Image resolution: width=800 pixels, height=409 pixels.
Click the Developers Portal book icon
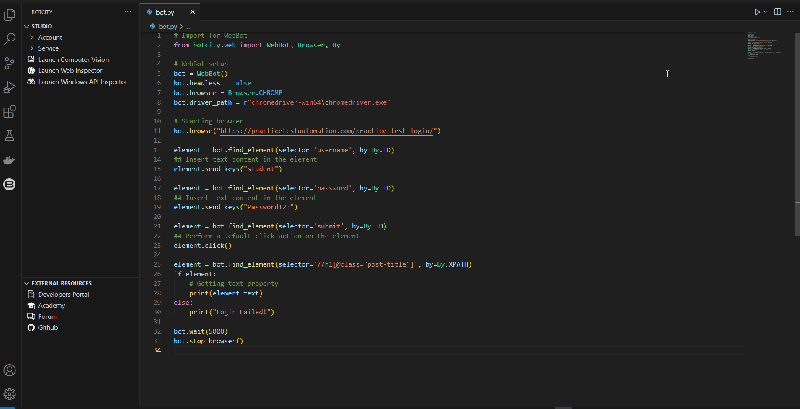point(31,294)
